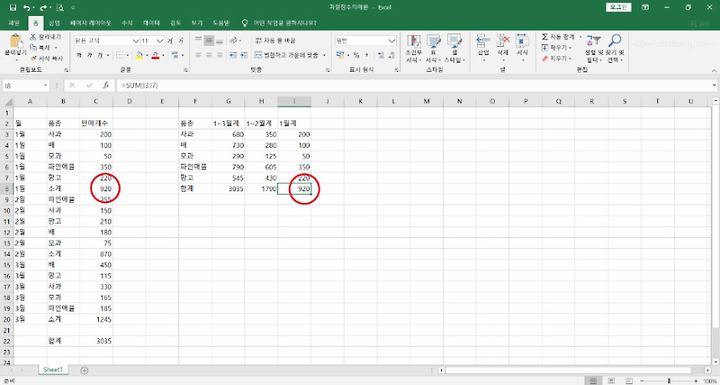
Task: Increase the font size
Action: [x=170, y=41]
